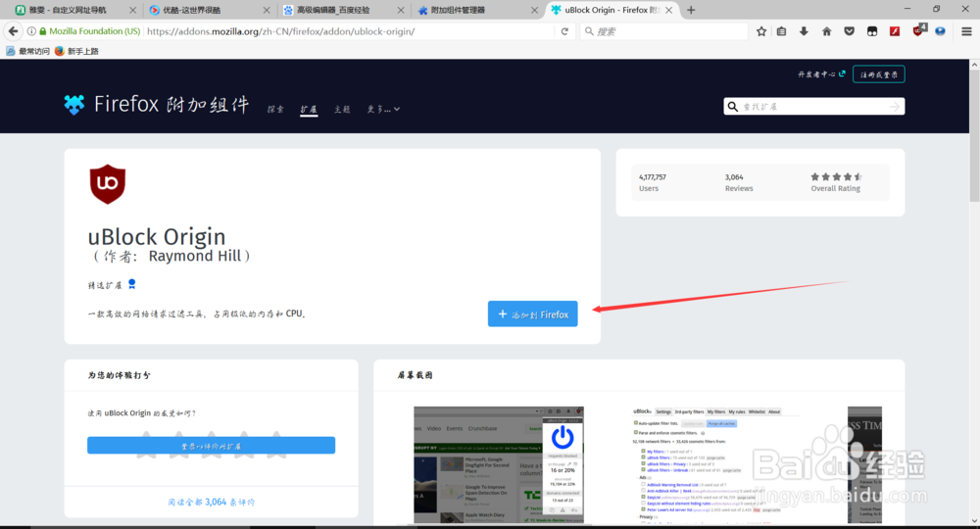
Task: Click the 4,177,757 Users statistic
Action: click(652, 182)
